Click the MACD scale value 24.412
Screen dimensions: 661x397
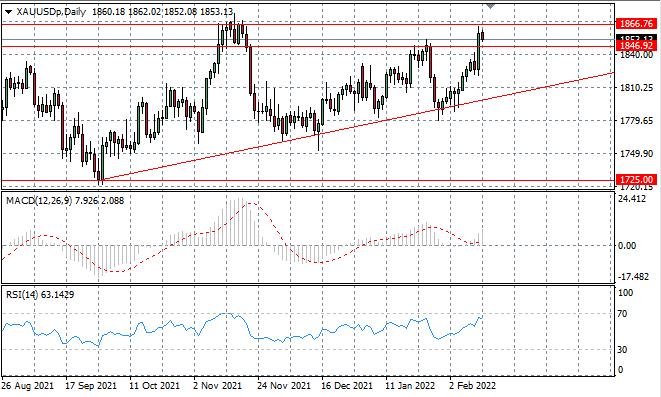click(631, 198)
